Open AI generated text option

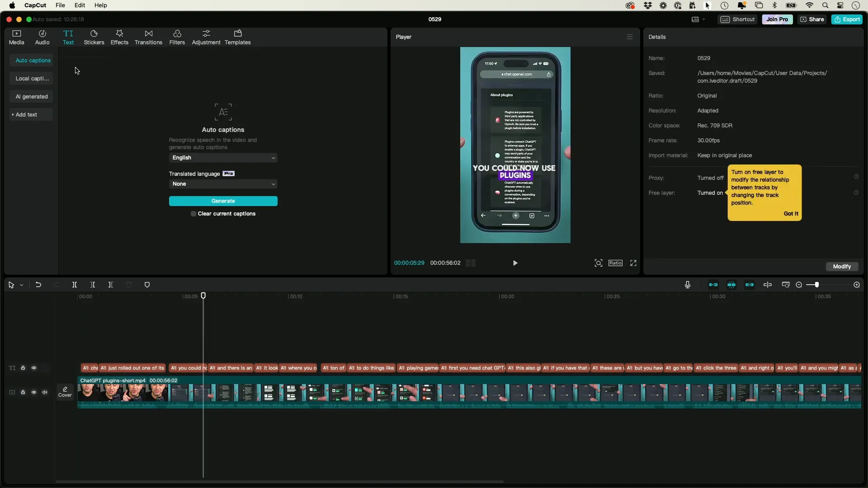click(32, 97)
